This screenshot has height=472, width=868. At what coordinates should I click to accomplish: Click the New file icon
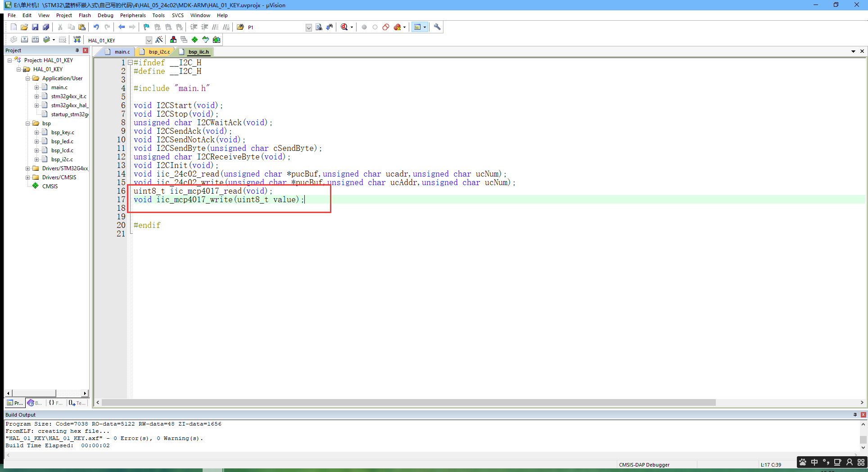click(14, 27)
